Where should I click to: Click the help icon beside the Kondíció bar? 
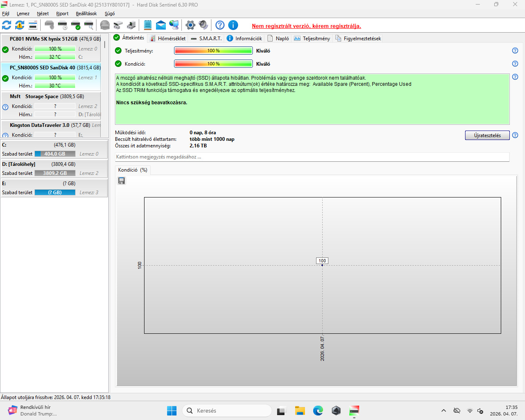[515, 64]
